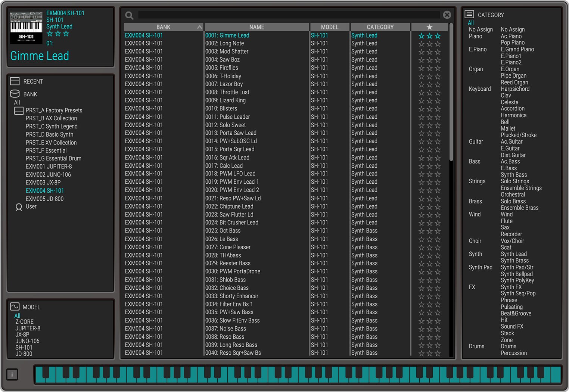
Task: Load preset 0022: Chiptune Lead
Action: point(229,206)
